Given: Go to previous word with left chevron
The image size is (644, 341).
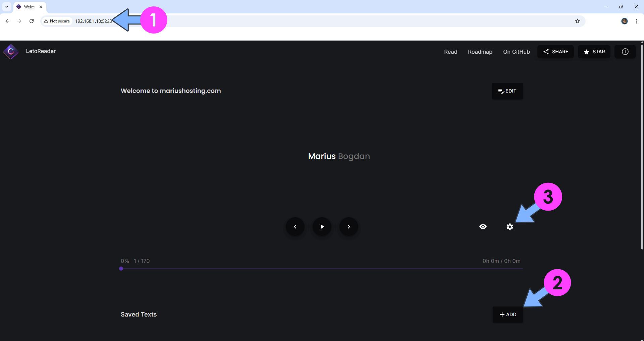Looking at the screenshot, I should click(x=295, y=227).
